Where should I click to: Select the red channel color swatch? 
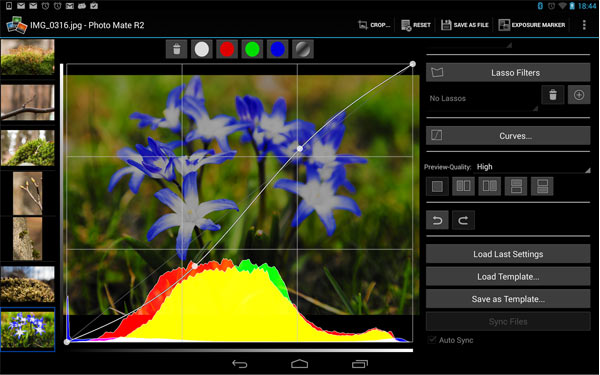[227, 49]
